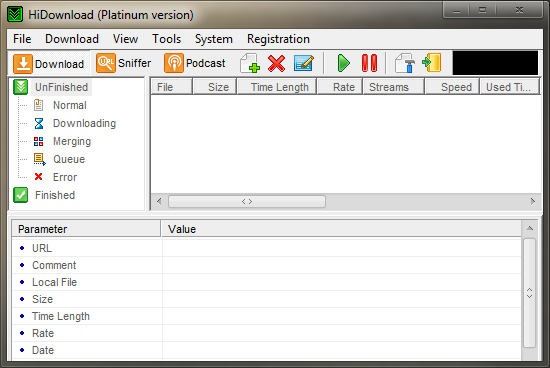Click the horizontal scrollbar thumb
Screen dimensions: 550x368
(x=247, y=201)
